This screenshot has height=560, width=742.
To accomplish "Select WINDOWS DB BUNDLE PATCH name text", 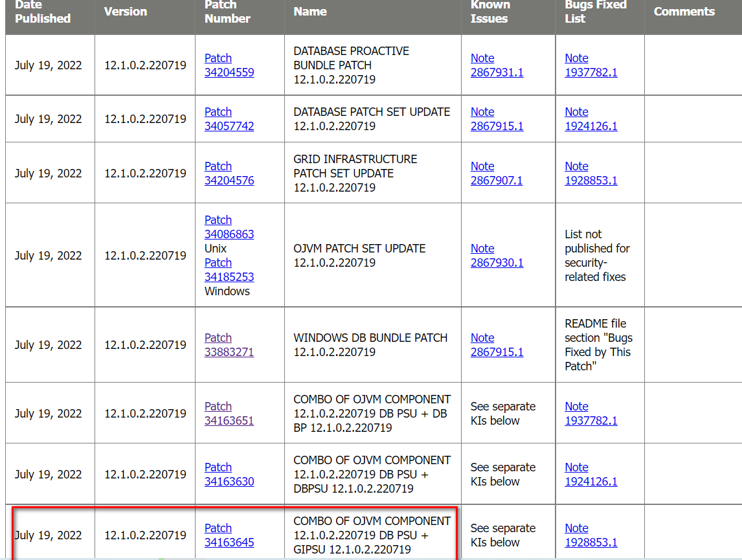I will (370, 345).
